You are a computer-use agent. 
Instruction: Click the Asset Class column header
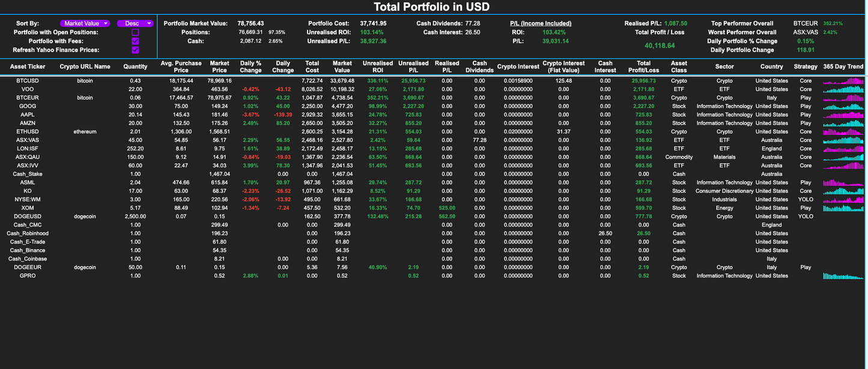679,67
